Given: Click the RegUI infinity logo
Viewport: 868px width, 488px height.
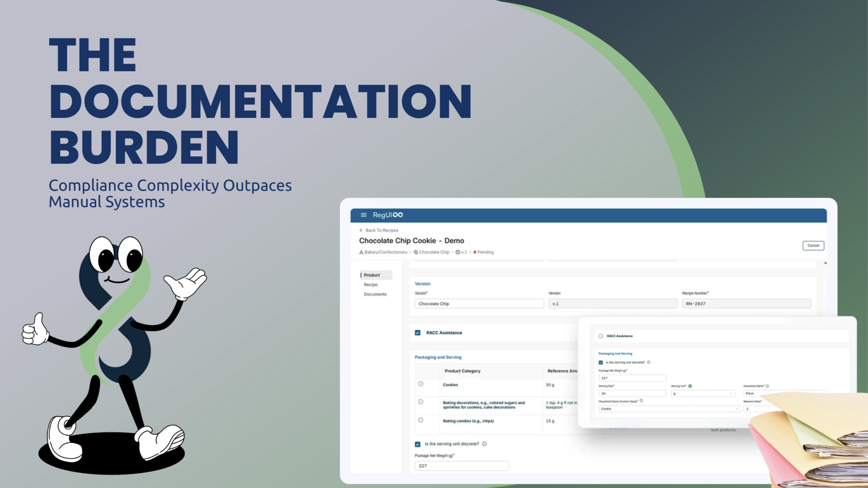Looking at the screenshot, I should click(x=388, y=215).
